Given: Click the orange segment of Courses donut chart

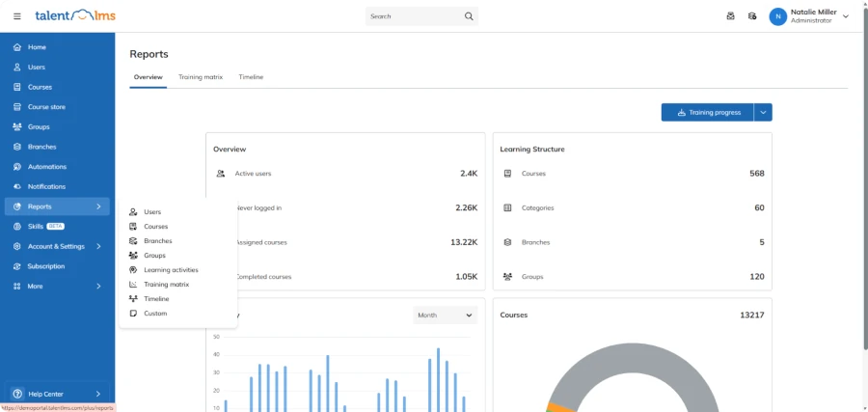Looking at the screenshot, I should pos(562,407).
